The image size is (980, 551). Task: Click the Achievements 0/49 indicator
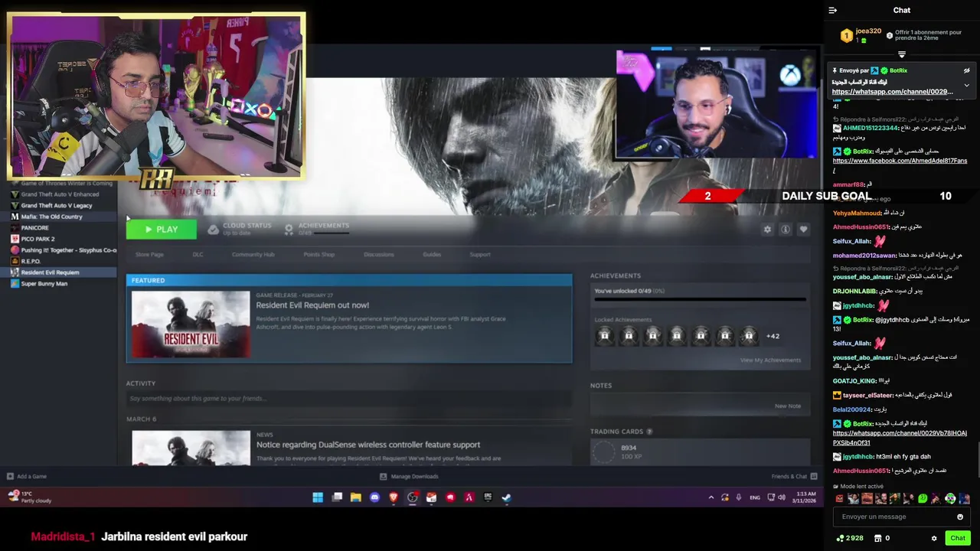[316, 229]
